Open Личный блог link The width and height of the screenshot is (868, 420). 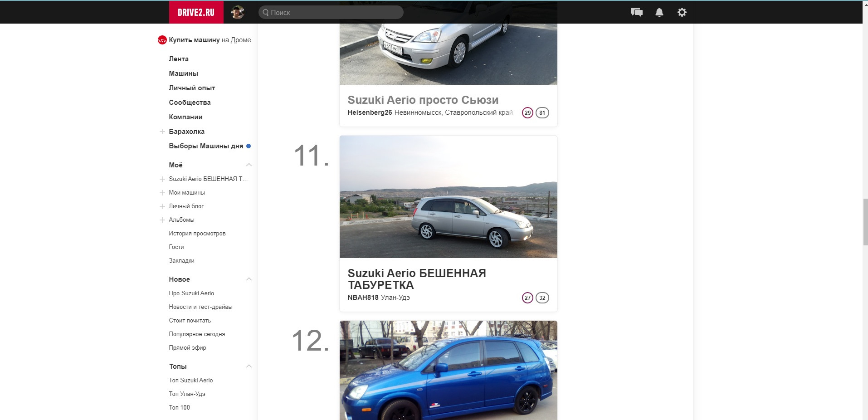click(186, 206)
